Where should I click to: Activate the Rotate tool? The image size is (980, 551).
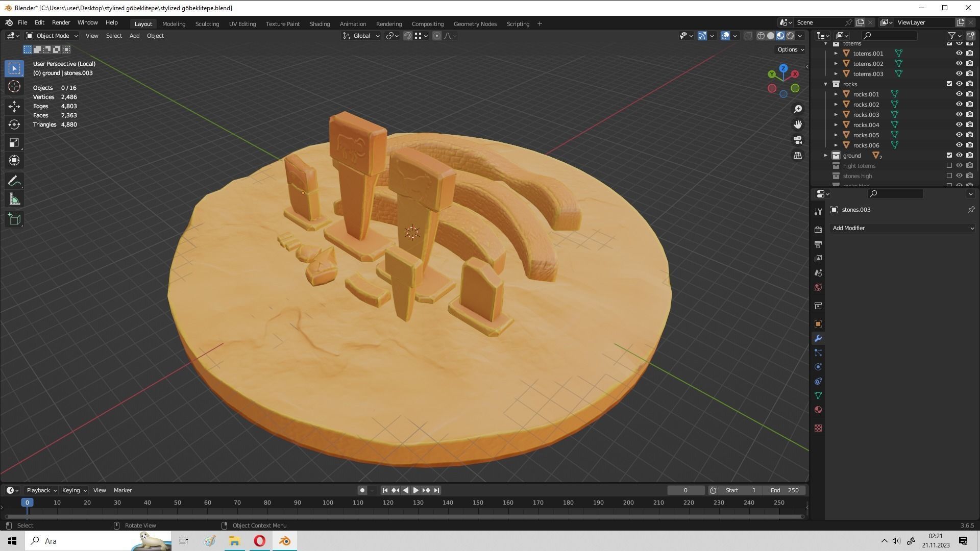click(x=14, y=124)
